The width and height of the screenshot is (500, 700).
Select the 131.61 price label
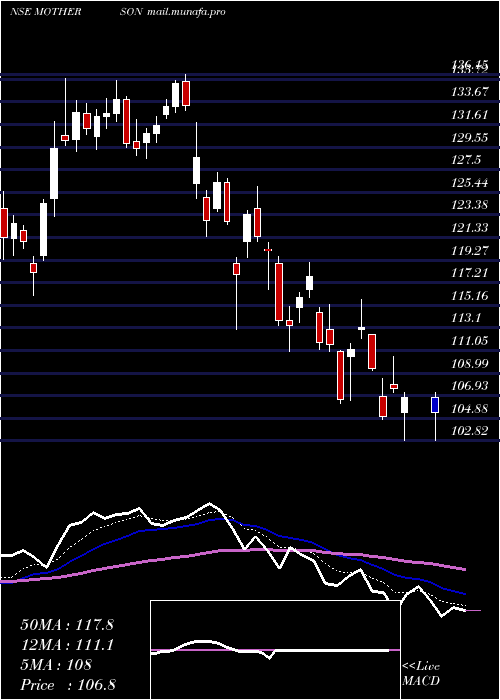pos(469,115)
